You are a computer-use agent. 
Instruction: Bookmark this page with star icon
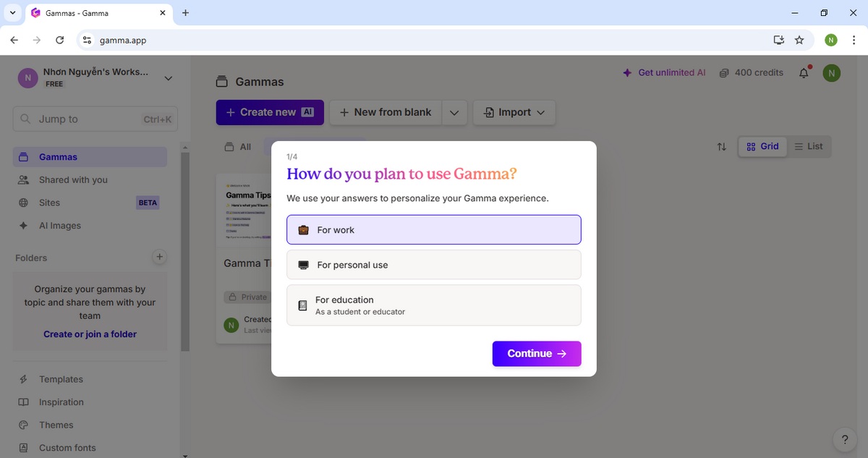click(x=799, y=41)
